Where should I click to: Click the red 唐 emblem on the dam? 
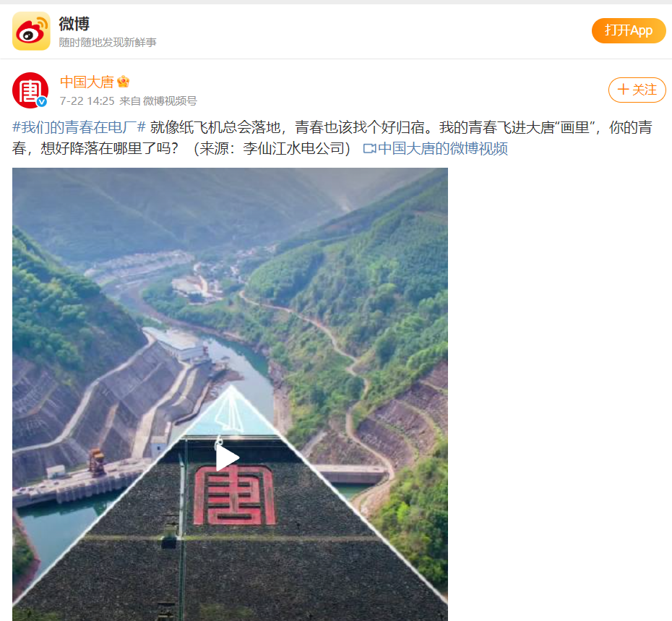click(235, 496)
